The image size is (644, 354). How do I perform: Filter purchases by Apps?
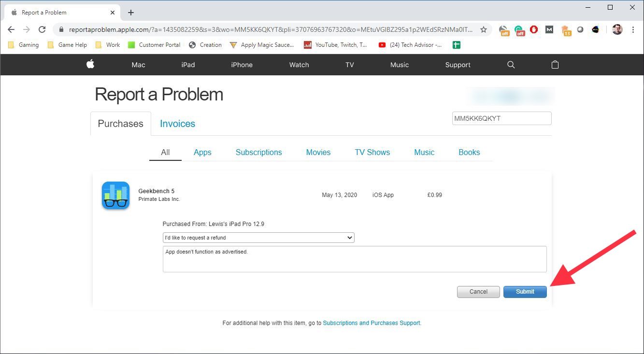(x=202, y=152)
